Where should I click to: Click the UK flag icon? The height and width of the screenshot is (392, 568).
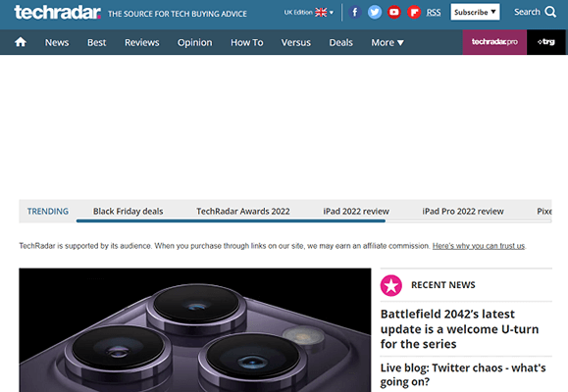point(321,13)
